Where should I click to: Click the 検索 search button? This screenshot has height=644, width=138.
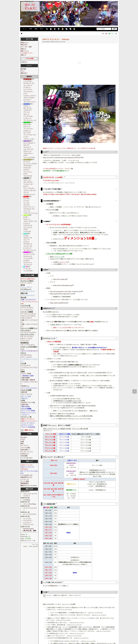click(114, 29)
